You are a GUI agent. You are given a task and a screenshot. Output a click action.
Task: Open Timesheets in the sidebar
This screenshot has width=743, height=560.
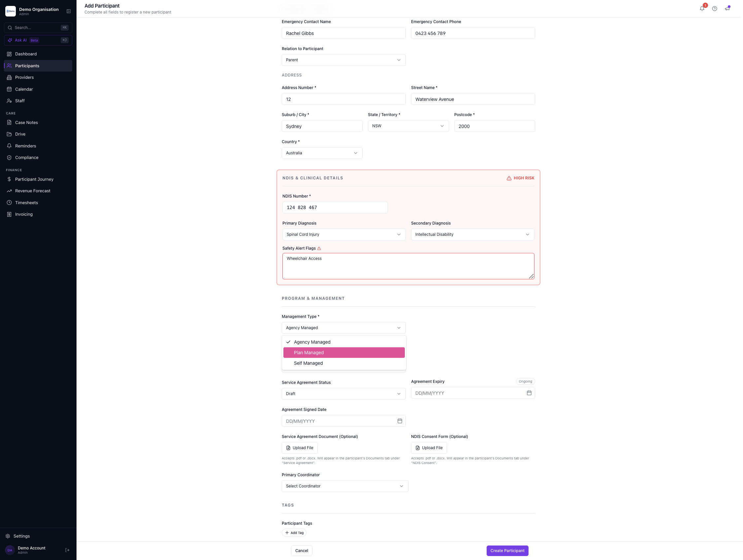tap(38, 203)
